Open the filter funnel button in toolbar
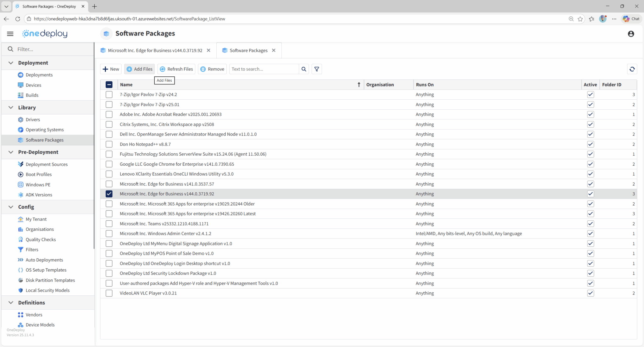The width and height of the screenshot is (644, 347). pos(317,69)
